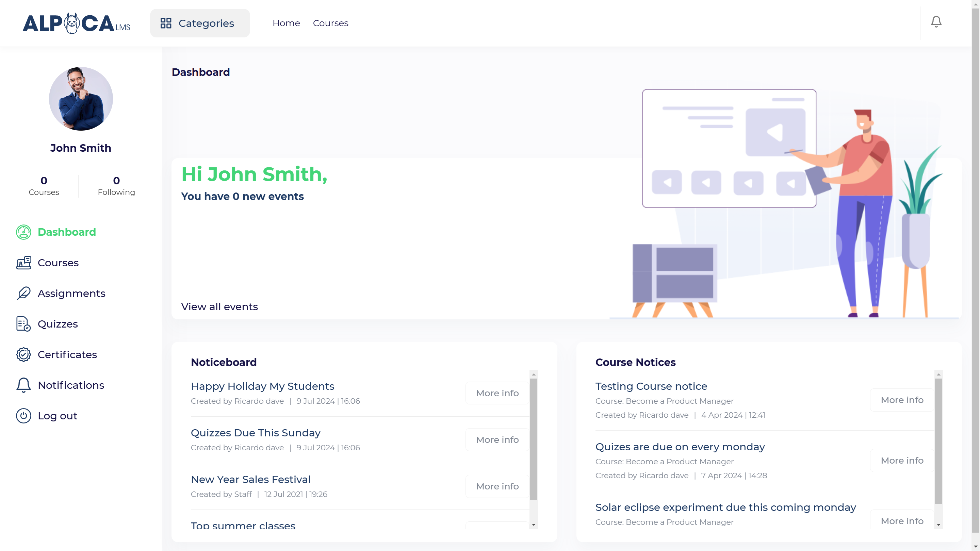Select Dashboard in the sidebar menu

(x=67, y=232)
